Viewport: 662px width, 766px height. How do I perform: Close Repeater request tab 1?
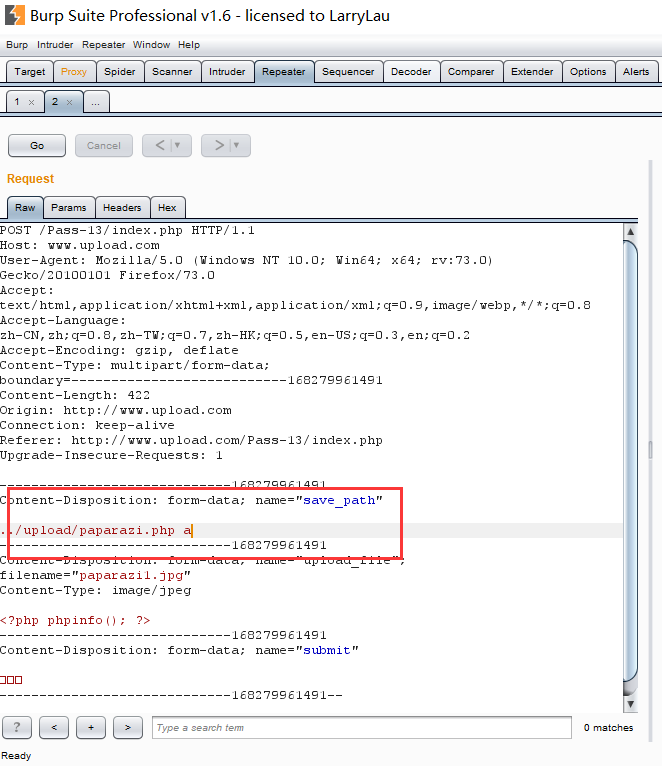click(x=31, y=102)
